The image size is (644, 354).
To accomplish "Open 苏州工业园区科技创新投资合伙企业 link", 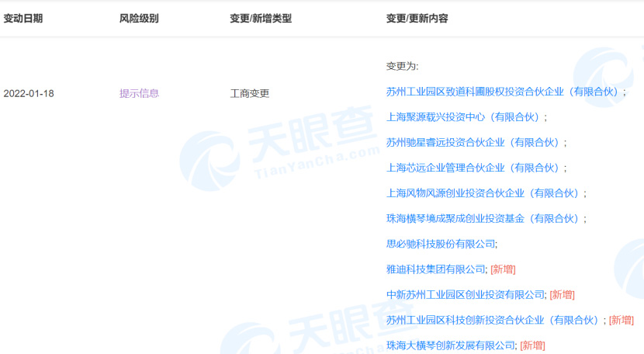I will pyautogui.click(x=493, y=320).
